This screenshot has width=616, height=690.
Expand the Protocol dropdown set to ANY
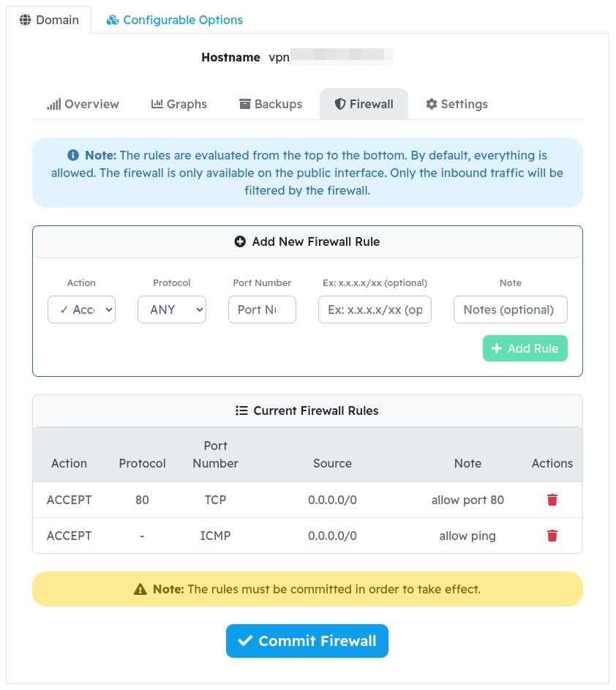(172, 310)
